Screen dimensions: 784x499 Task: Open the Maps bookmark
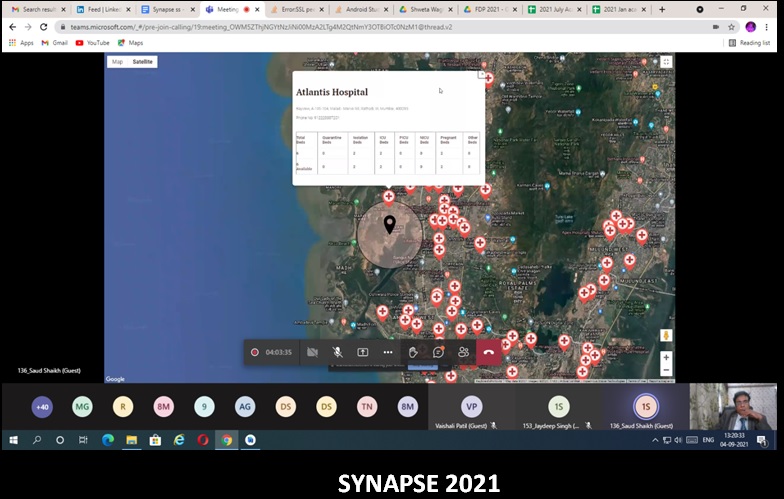pyautogui.click(x=130, y=43)
